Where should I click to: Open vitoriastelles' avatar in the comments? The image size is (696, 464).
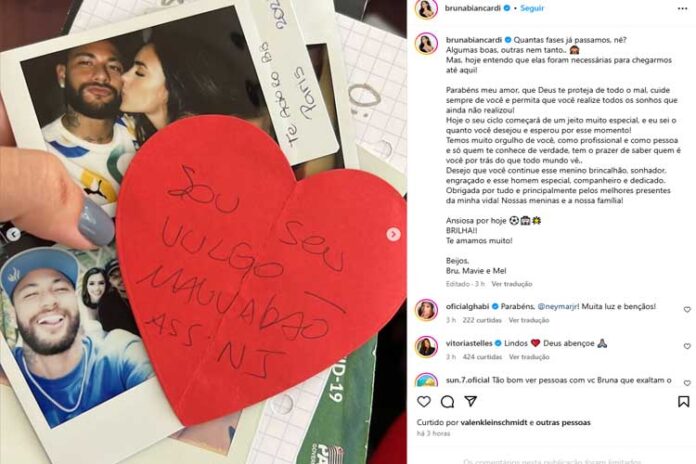coord(426,346)
